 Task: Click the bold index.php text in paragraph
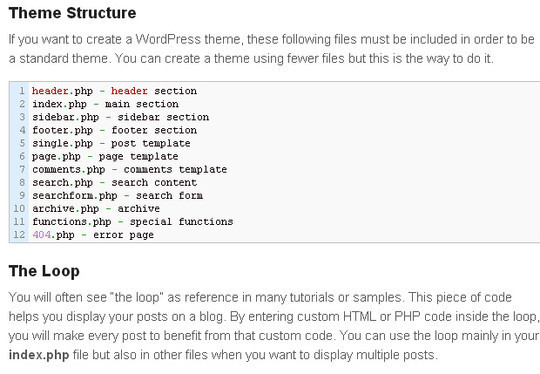coord(39,355)
